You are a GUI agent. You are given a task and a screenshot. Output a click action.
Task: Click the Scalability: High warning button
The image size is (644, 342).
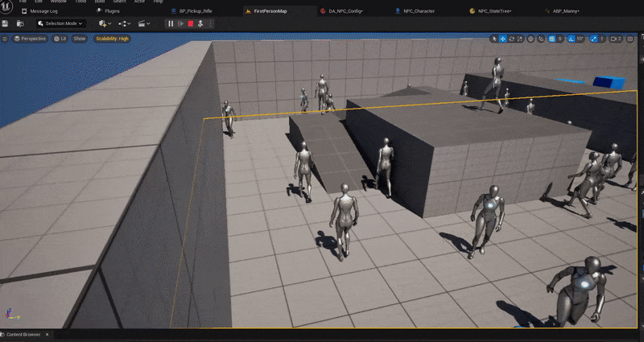click(112, 39)
